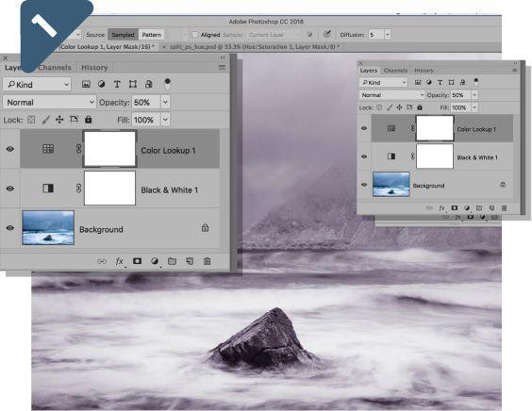This screenshot has height=411, width=532.
Task: Click the lock position move icon
Action: click(x=59, y=120)
